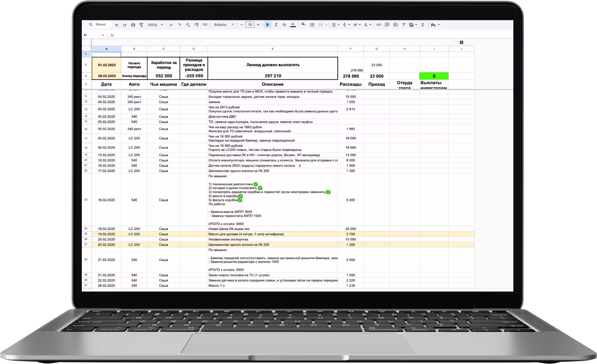Click the earnings value 552 300
The image size is (597, 364).
point(164,76)
